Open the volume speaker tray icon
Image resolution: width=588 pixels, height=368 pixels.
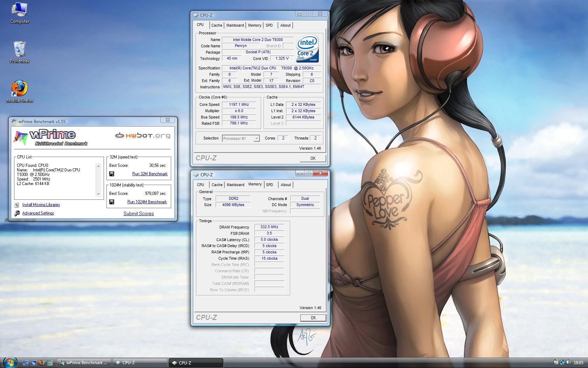(568, 362)
